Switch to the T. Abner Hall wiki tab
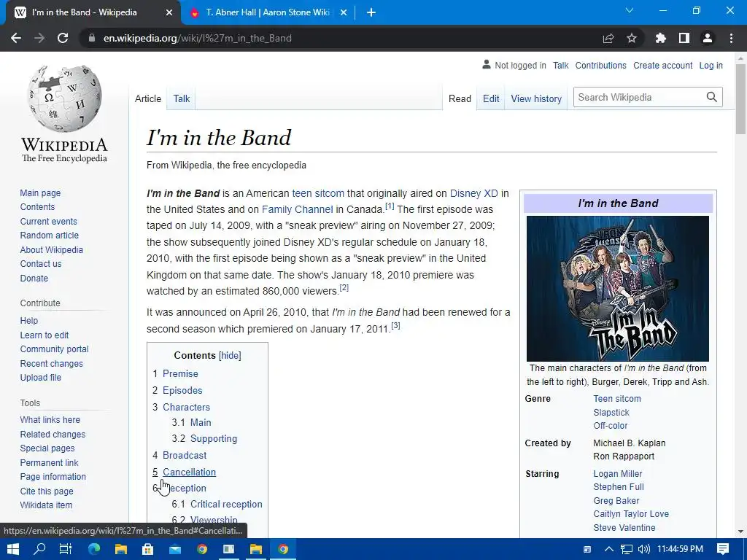 point(268,12)
